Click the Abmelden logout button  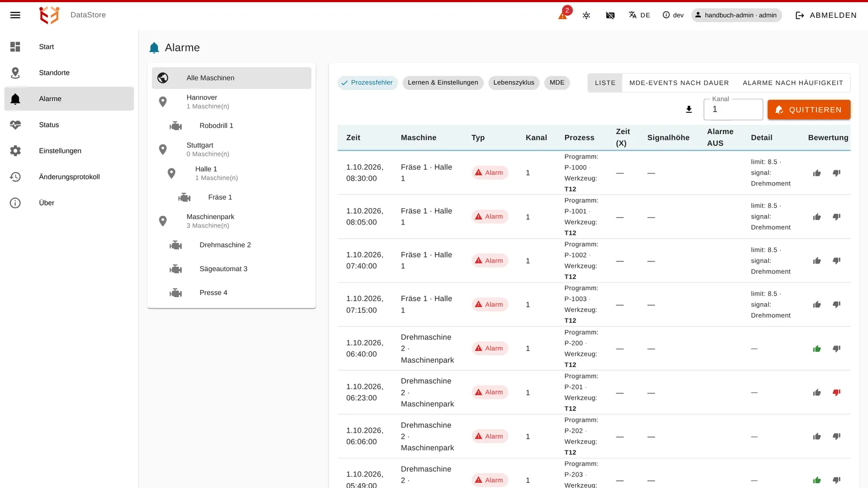(826, 15)
